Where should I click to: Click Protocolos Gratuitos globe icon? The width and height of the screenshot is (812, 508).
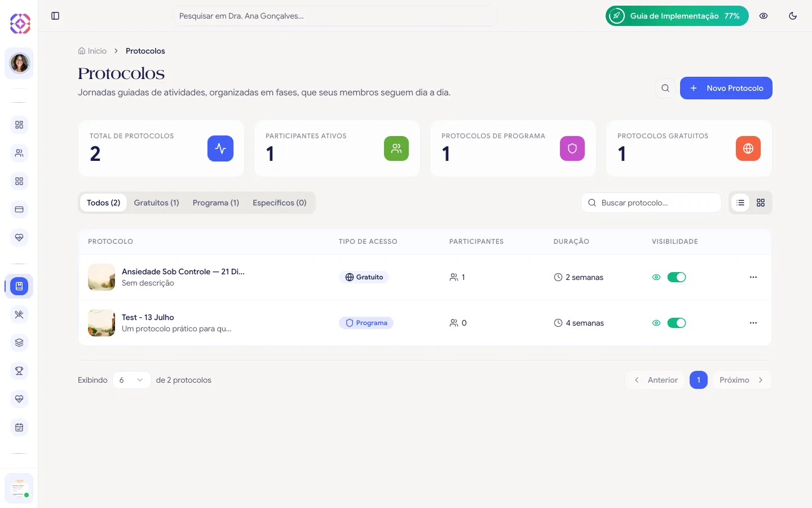coord(748,148)
